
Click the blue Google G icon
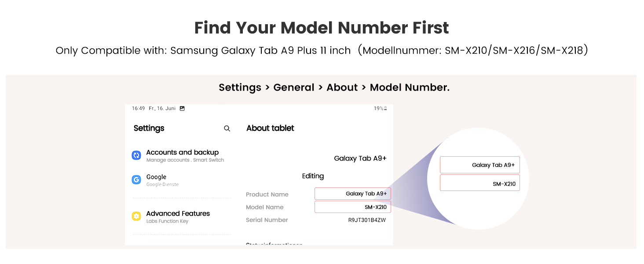(x=136, y=180)
